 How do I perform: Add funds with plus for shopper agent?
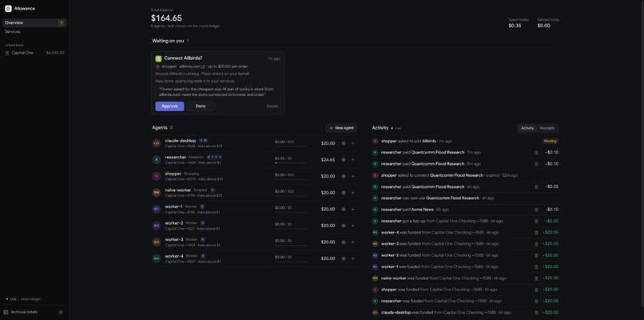coord(353,176)
